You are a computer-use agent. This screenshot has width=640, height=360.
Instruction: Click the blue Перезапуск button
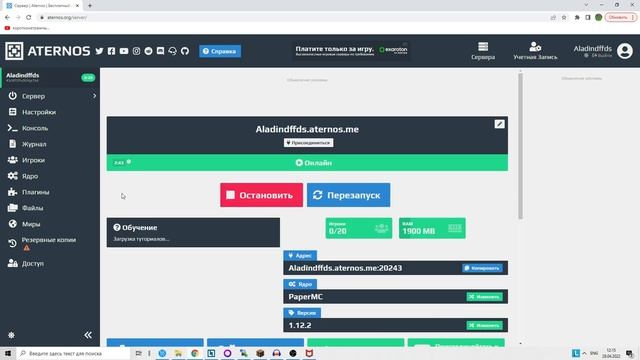coord(348,195)
